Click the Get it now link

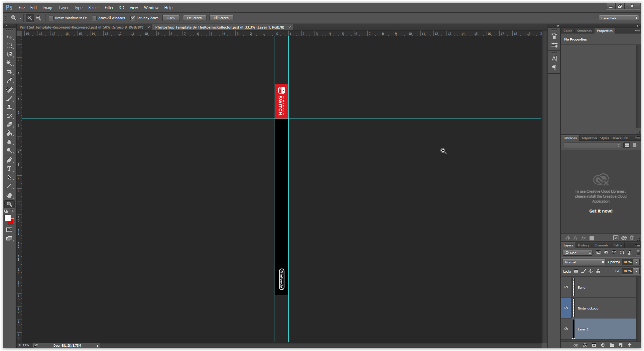pos(600,211)
